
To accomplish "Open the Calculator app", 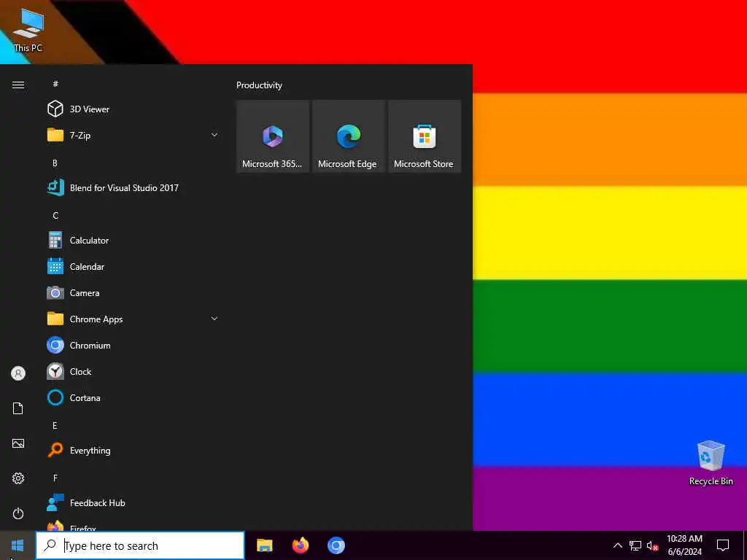I will (x=133, y=241).
